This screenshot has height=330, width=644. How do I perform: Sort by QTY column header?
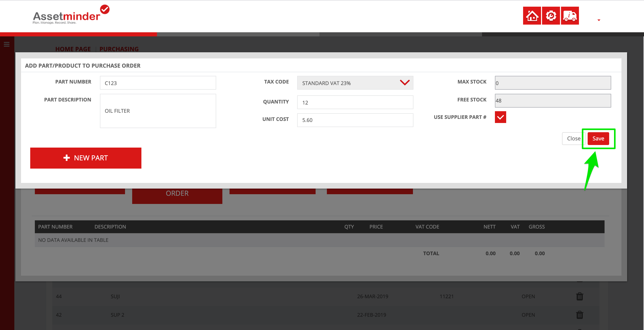click(349, 227)
